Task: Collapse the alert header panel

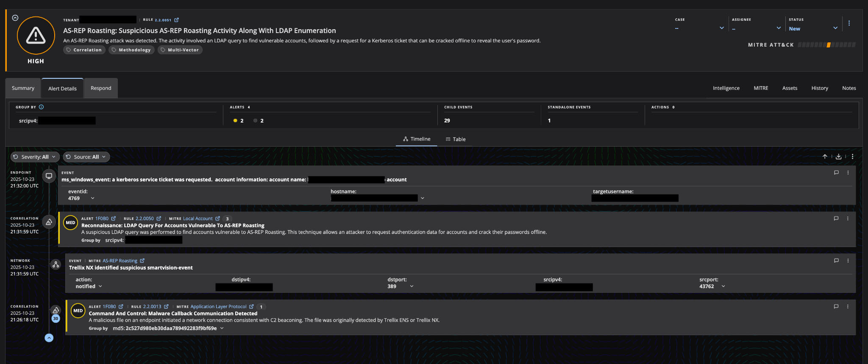Action: tap(15, 18)
